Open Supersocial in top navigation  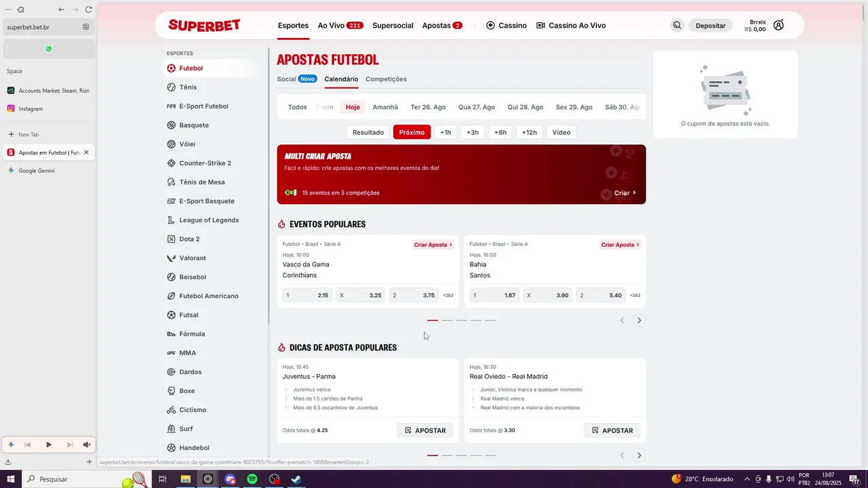coord(393,26)
